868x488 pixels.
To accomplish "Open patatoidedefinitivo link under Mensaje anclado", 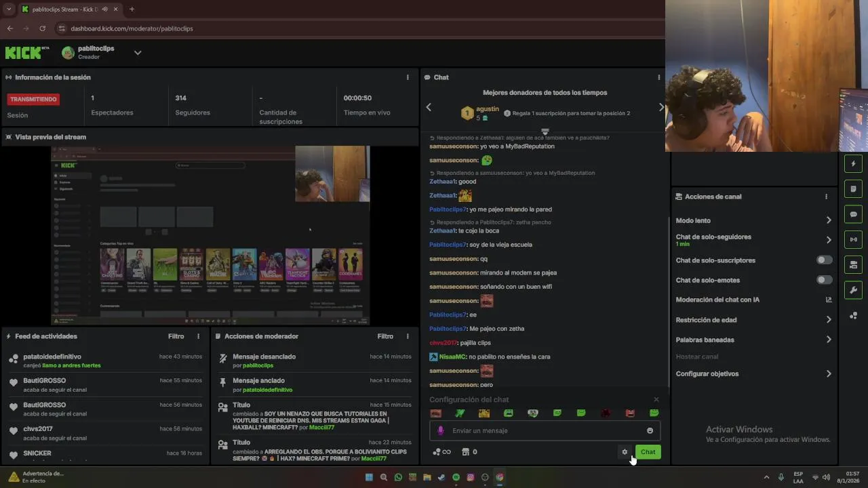I will click(x=267, y=390).
